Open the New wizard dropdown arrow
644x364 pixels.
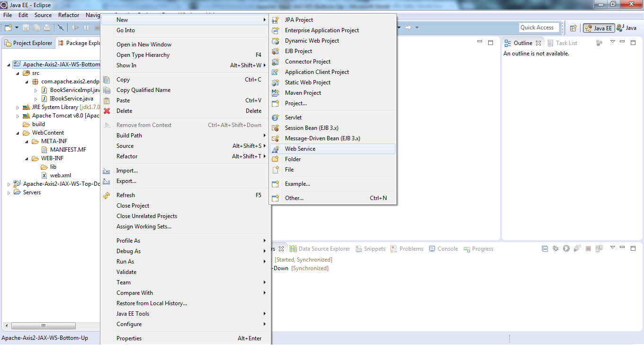pos(17,27)
